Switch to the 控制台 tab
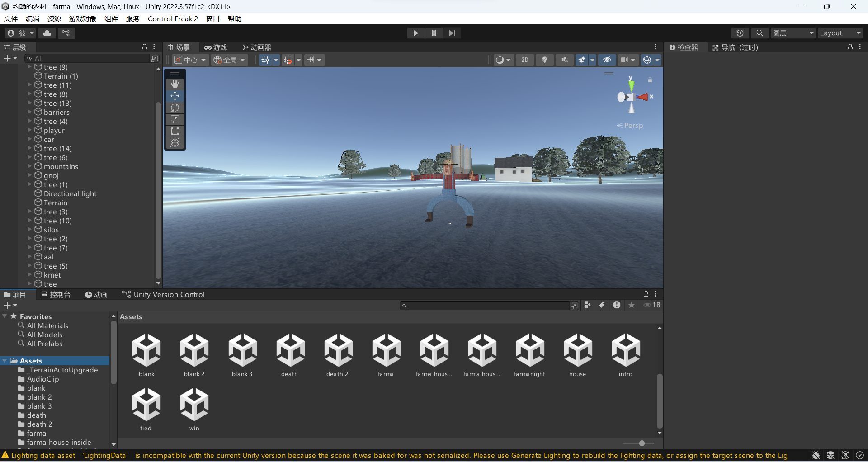 click(x=56, y=295)
